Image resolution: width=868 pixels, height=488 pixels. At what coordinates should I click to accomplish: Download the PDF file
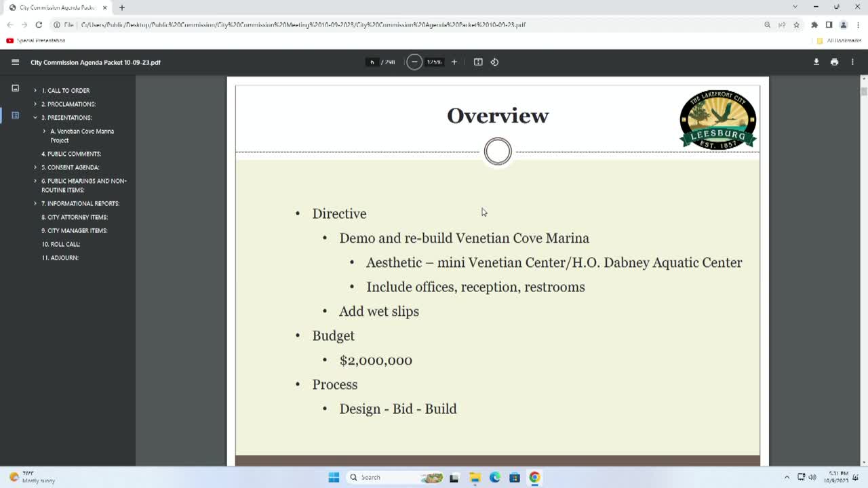pos(816,62)
